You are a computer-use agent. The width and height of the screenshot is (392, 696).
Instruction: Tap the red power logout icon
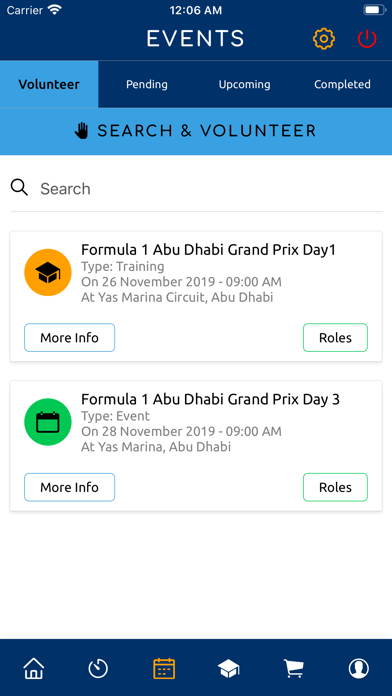click(x=367, y=39)
